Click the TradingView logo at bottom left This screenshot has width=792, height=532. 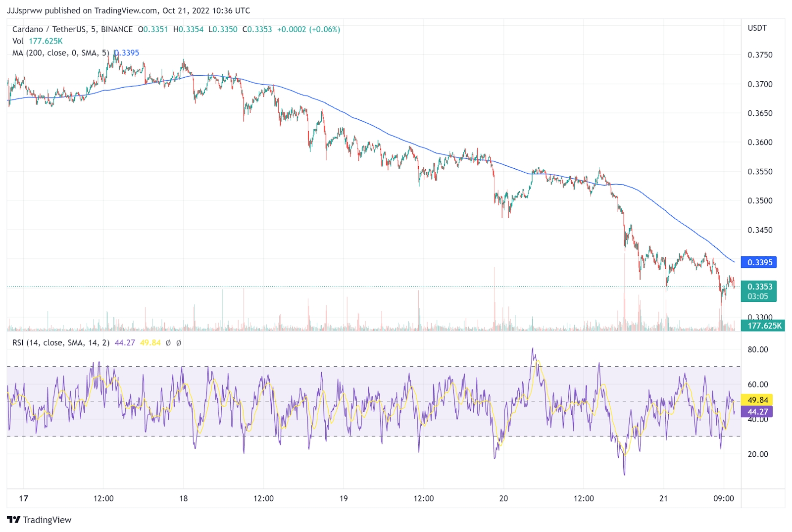pos(39,520)
